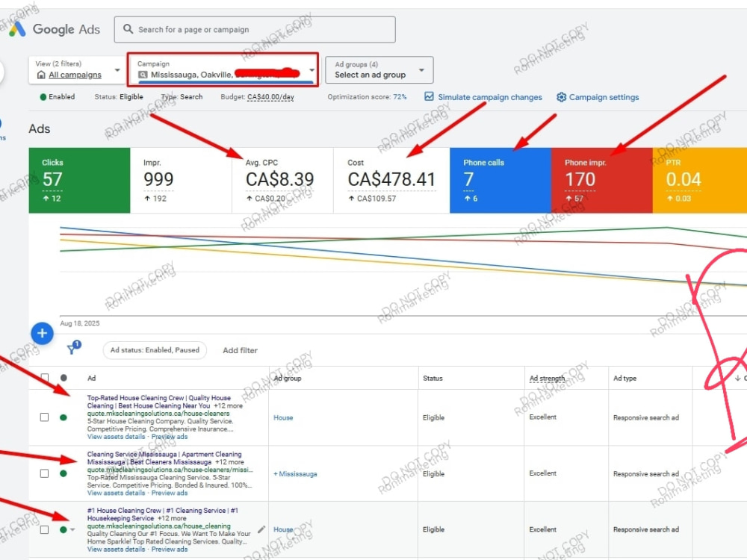
Task: Click the Campaign settings gear icon
Action: pyautogui.click(x=561, y=97)
